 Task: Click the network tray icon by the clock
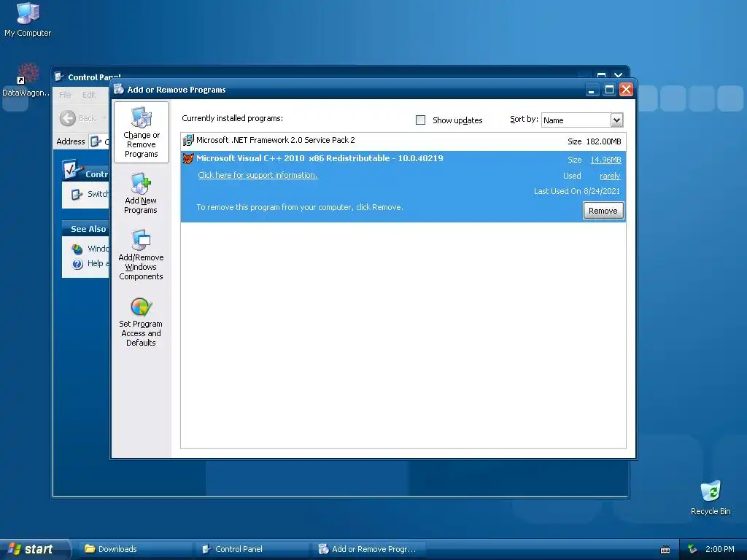tap(692, 549)
